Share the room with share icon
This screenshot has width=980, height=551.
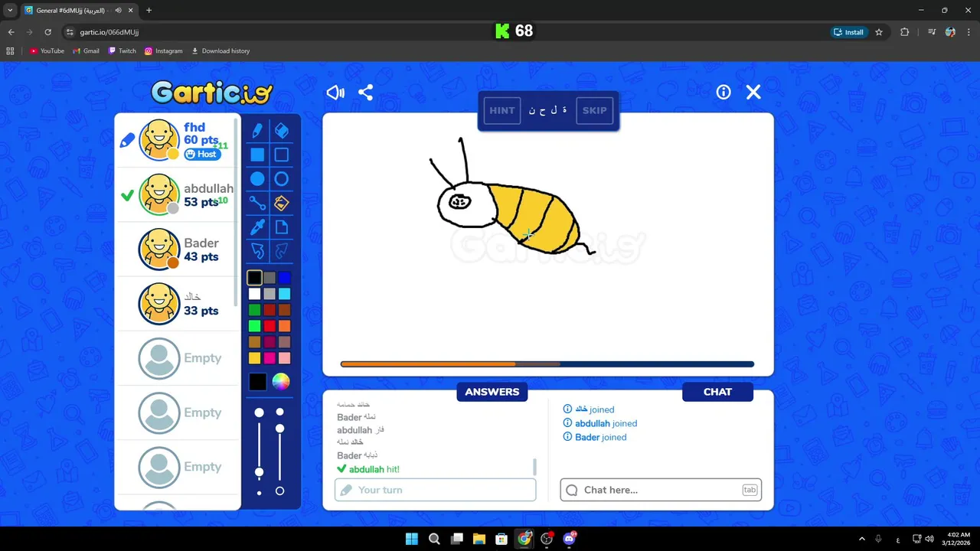click(365, 93)
